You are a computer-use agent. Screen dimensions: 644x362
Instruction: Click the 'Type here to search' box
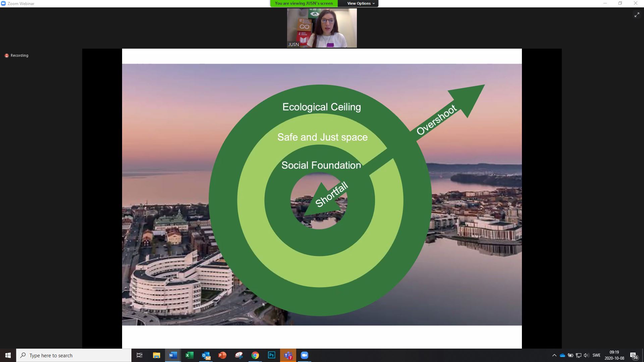pos(74,355)
